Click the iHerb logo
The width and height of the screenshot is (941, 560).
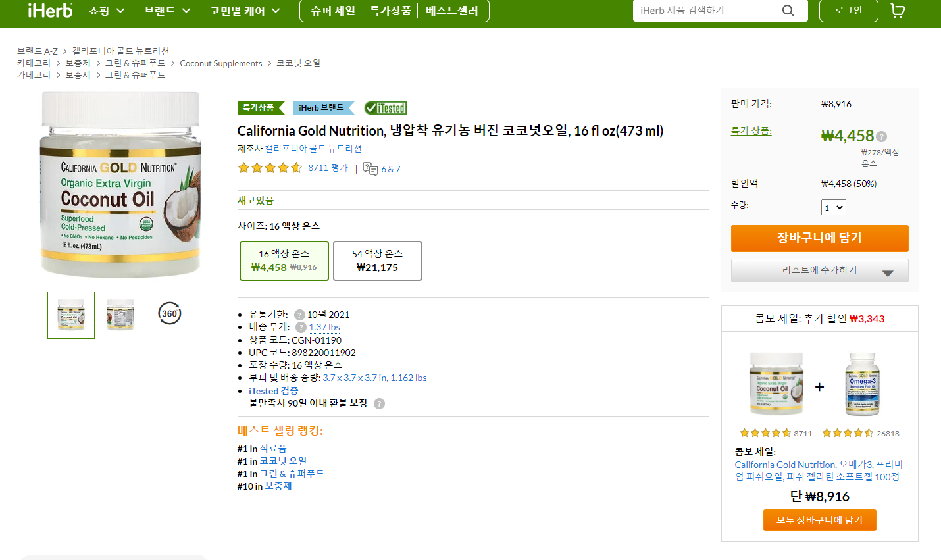pos(50,11)
